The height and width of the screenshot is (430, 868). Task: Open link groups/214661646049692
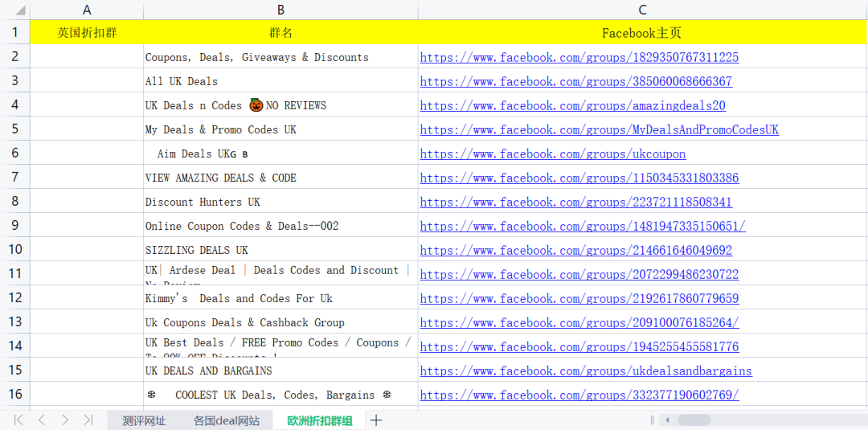pos(575,251)
